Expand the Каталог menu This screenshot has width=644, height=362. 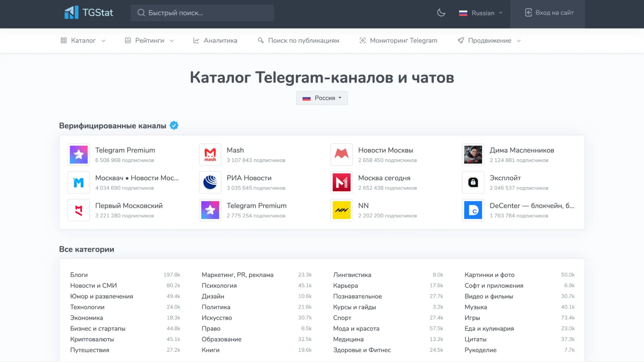[x=83, y=41]
